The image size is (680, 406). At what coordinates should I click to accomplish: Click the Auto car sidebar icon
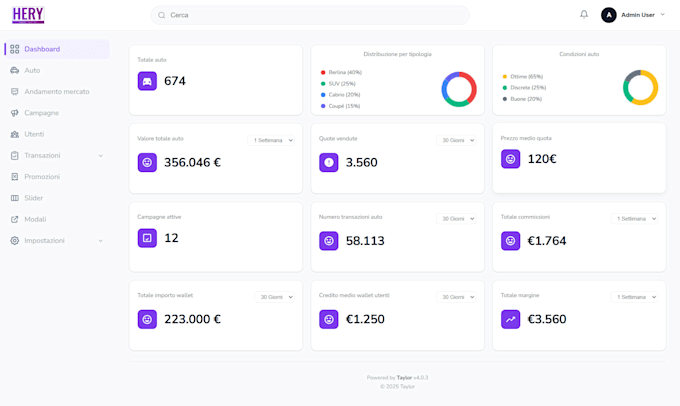click(x=15, y=70)
